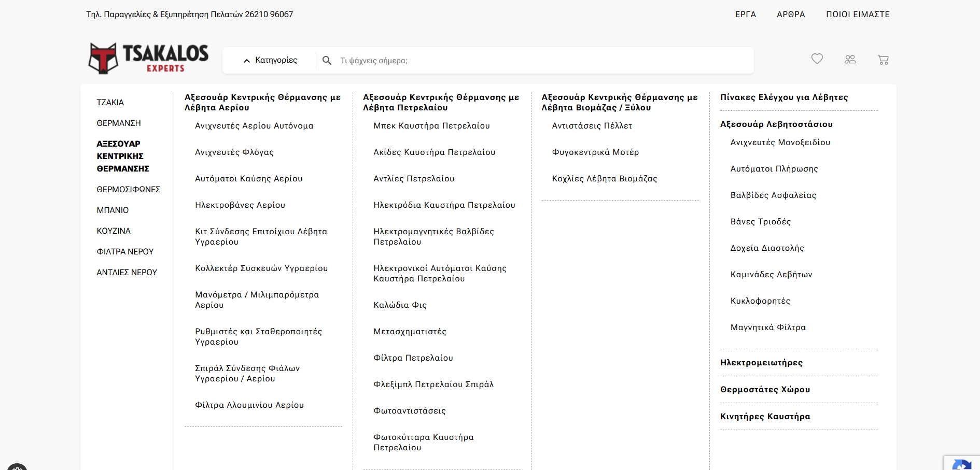
Task: Open Ηλεκτροβάνες Αερίου
Action: [x=240, y=205]
